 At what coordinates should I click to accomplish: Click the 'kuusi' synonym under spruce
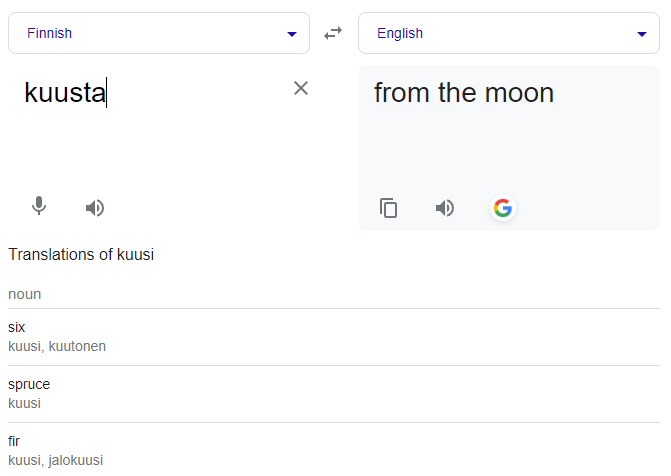click(x=24, y=403)
